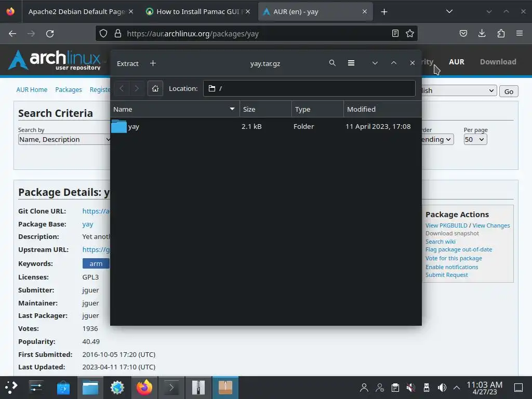Open AUR in Arch navigation bar
This screenshot has height=399, width=532.
tap(456, 62)
